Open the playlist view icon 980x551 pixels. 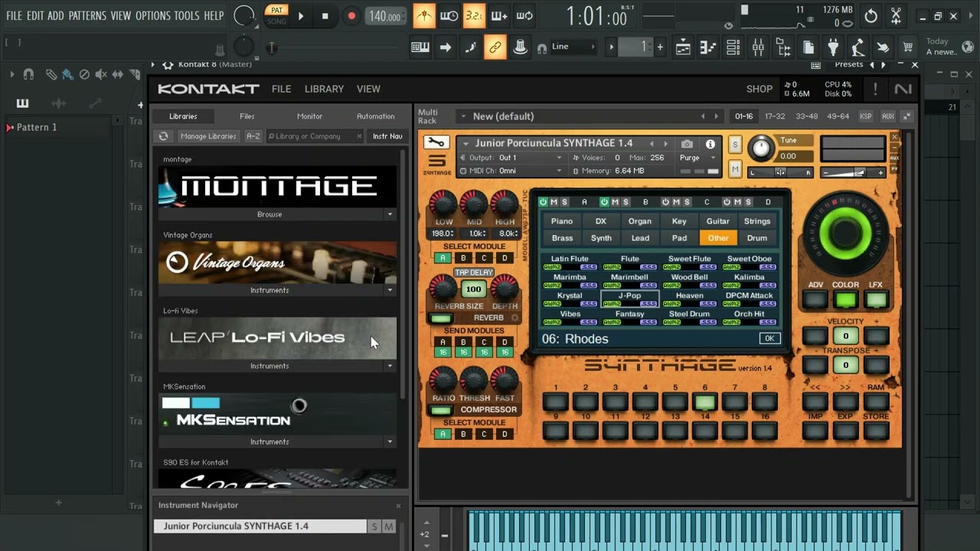tap(683, 47)
